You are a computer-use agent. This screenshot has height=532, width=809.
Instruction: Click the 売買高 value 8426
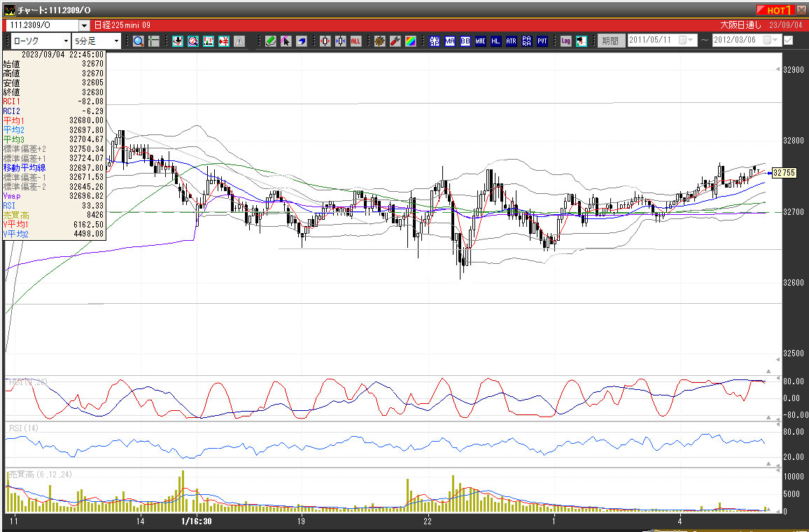tap(94, 215)
